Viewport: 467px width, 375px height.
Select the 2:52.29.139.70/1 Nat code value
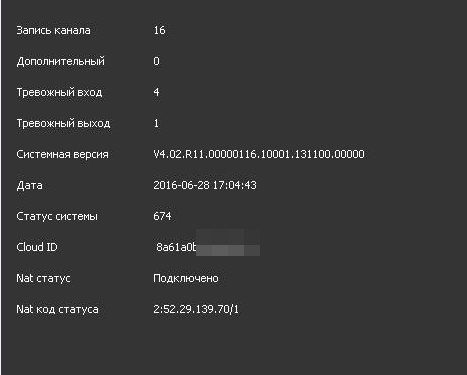pos(196,309)
